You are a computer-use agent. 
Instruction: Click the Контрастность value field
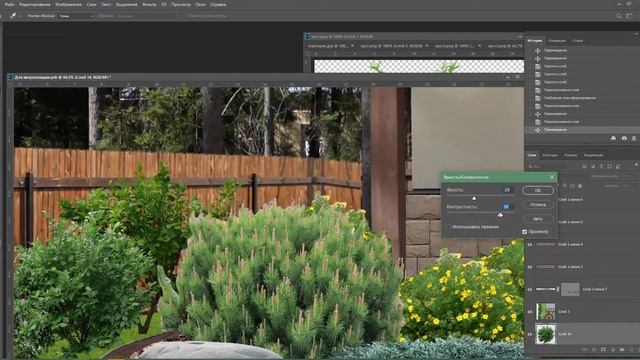(x=507, y=207)
